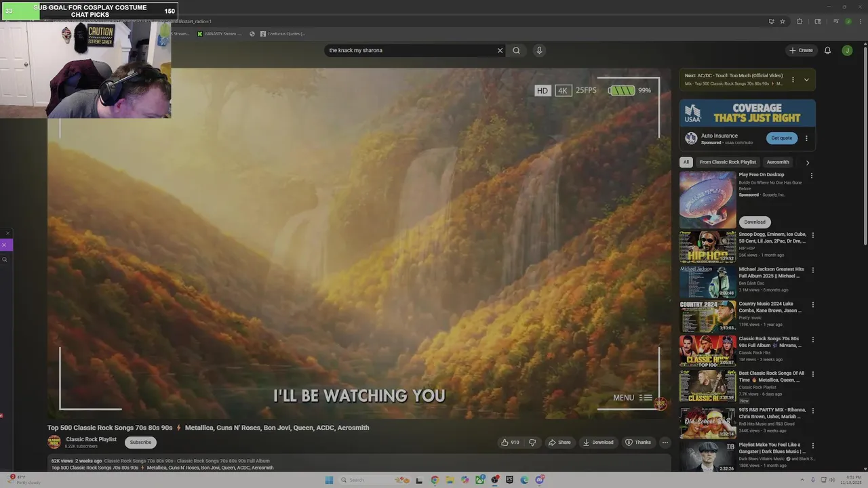Open options for the USAA ad
This screenshot has height=488, width=868.
pyautogui.click(x=806, y=138)
